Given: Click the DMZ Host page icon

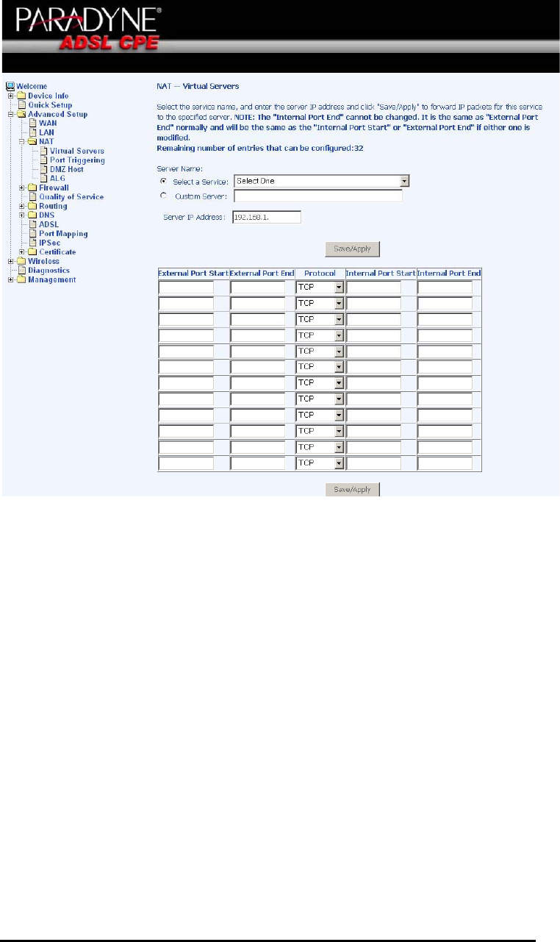Looking at the screenshot, I should [x=43, y=169].
